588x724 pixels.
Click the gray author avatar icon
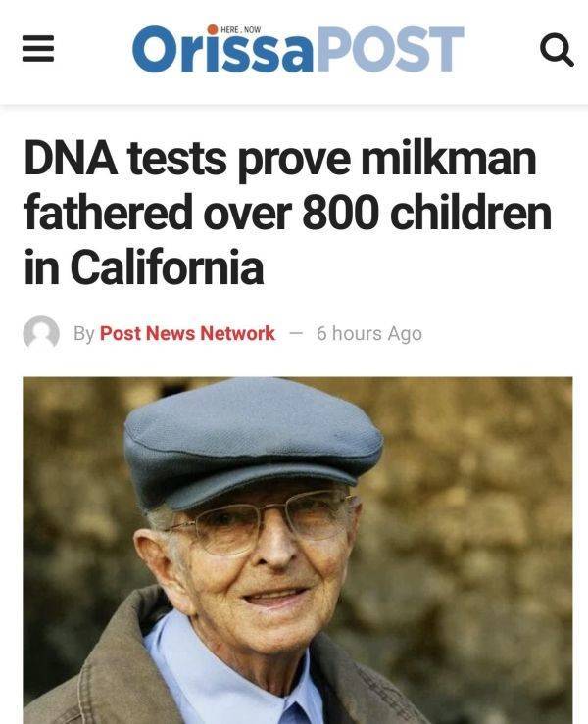click(41, 332)
